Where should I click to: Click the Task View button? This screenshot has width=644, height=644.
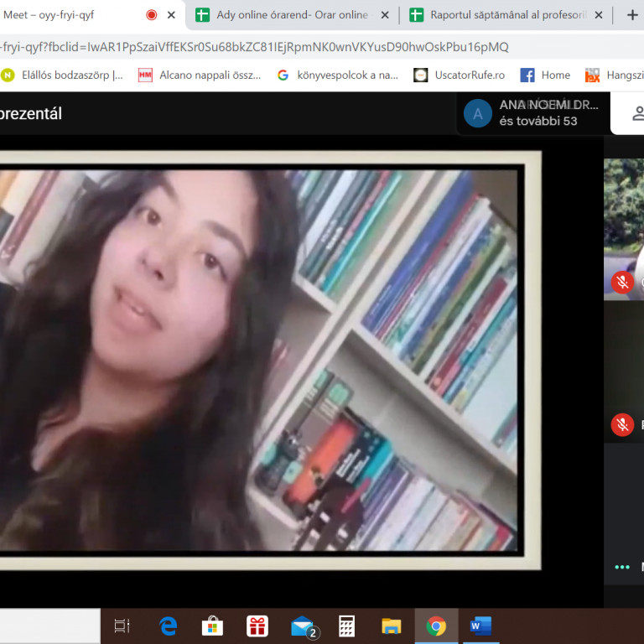[122, 626]
